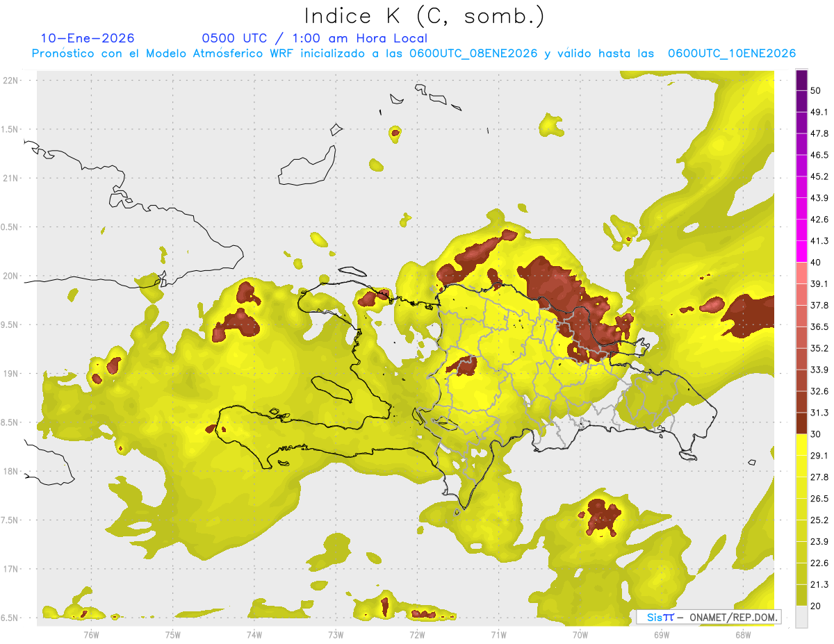Click the colorbar value label '27.8'
Image resolution: width=834 pixels, height=644 pixels.
click(x=819, y=477)
